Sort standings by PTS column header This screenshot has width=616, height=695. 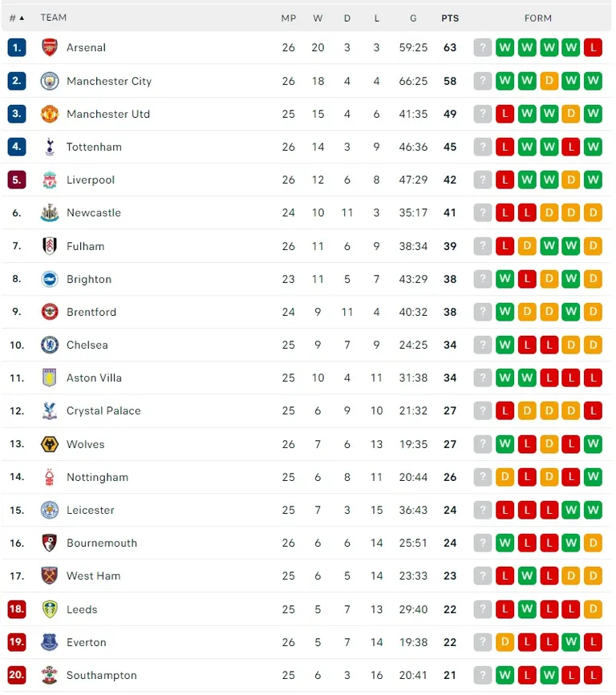point(450,18)
